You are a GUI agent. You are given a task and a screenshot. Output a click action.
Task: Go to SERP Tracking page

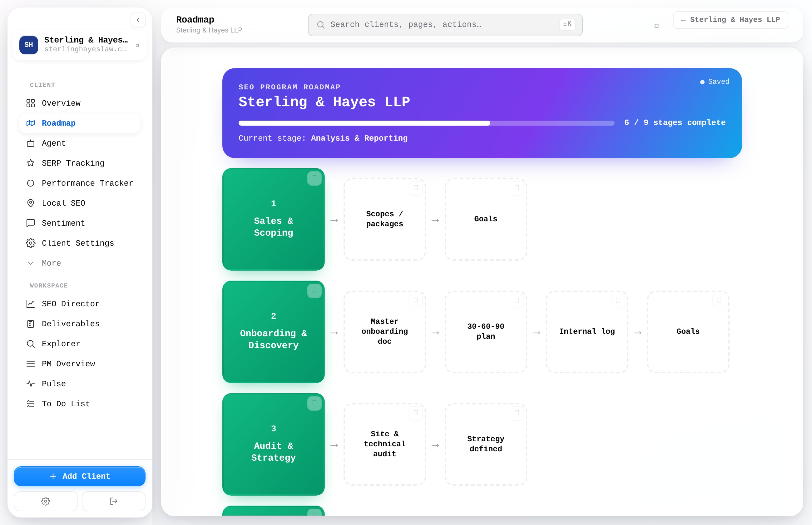80,163
